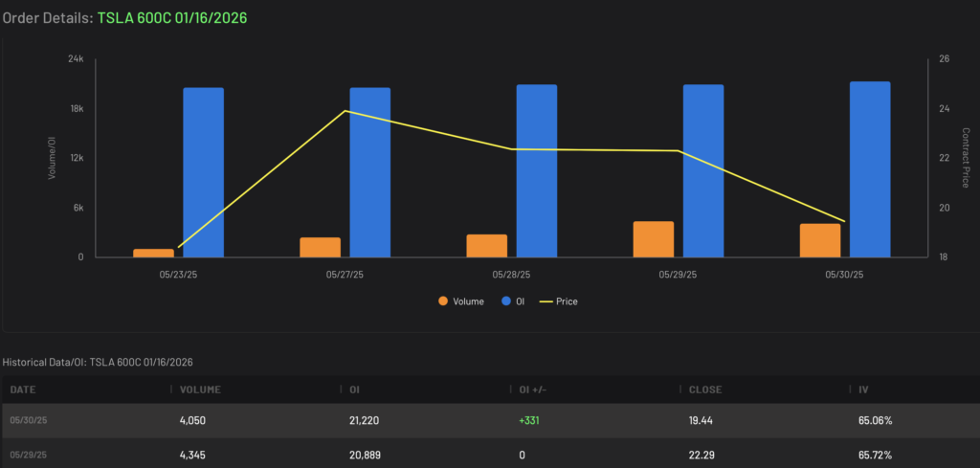
Task: Click the orange Volume bar for 05/29/25
Action: (x=654, y=239)
